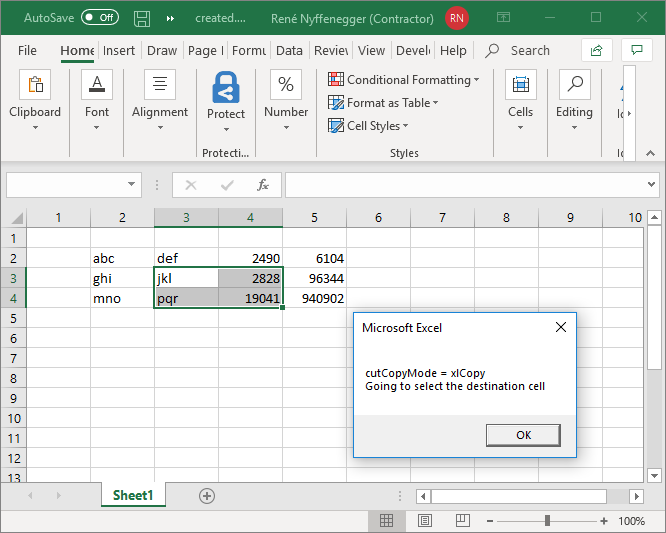Expand the Name Box dropdown arrow
The width and height of the screenshot is (666, 533).
point(133,185)
